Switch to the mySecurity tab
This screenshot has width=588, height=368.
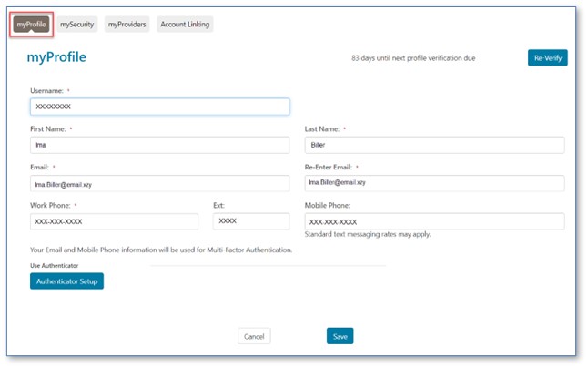pyautogui.click(x=77, y=25)
